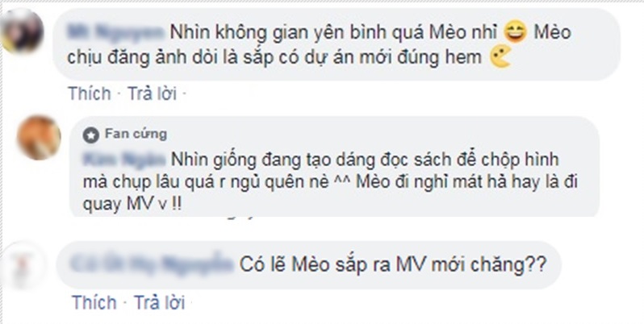
Task: Reply to first comment via Trả lời
Action: (152, 93)
